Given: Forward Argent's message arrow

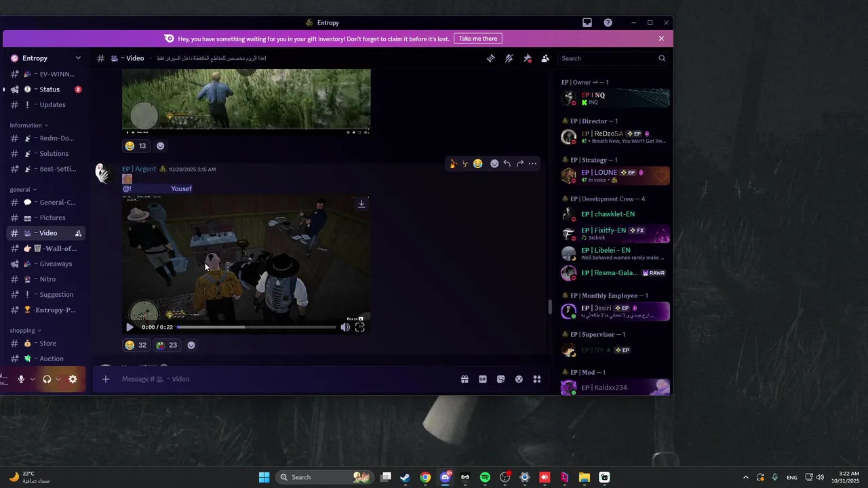Looking at the screenshot, I should pos(520,164).
